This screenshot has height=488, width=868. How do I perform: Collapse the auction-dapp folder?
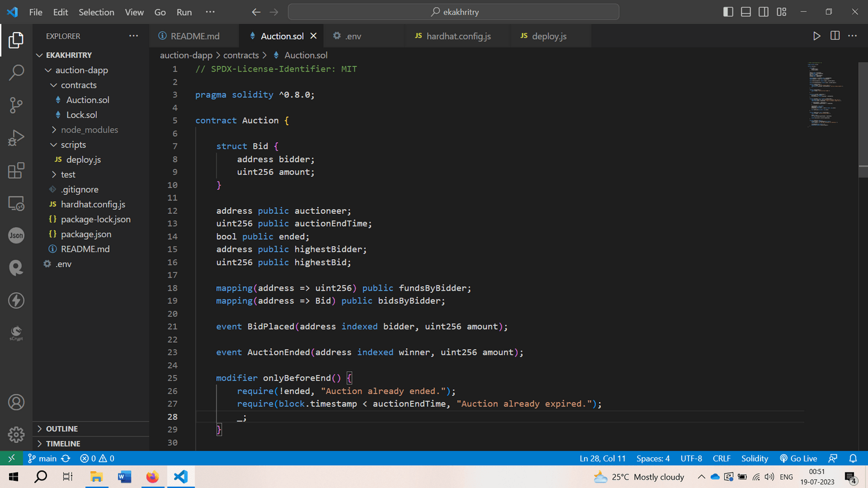pyautogui.click(x=91, y=70)
